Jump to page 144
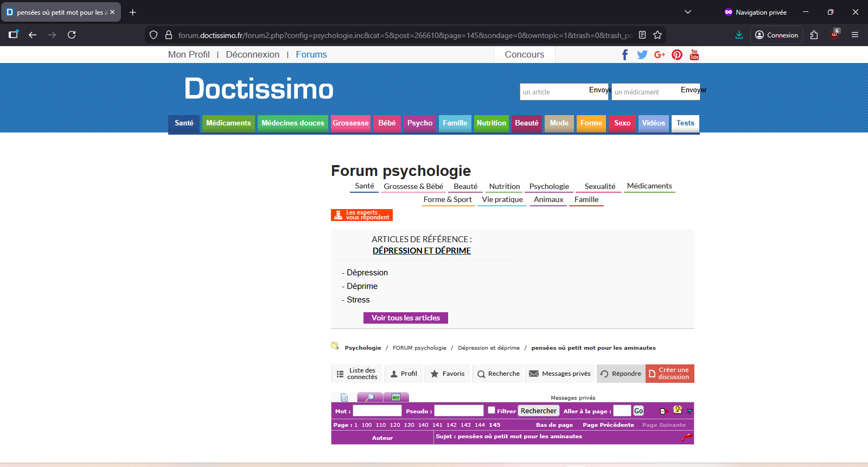The width and height of the screenshot is (868, 467). pyautogui.click(x=480, y=425)
